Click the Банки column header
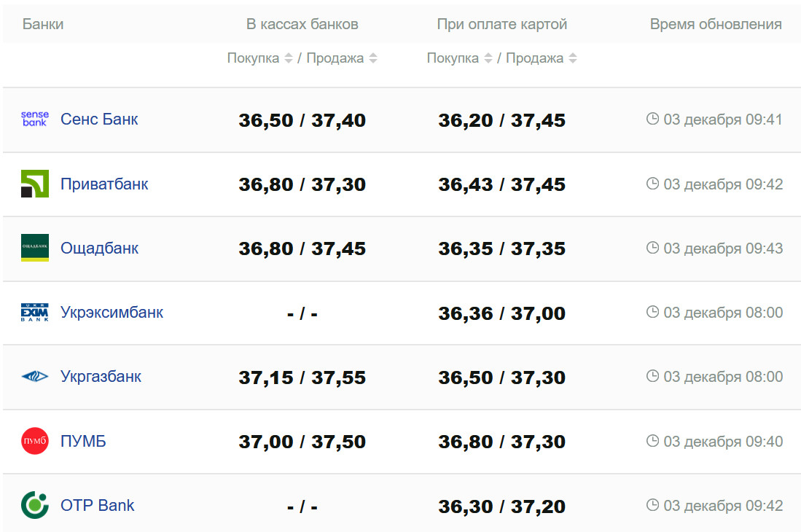 coord(43,24)
